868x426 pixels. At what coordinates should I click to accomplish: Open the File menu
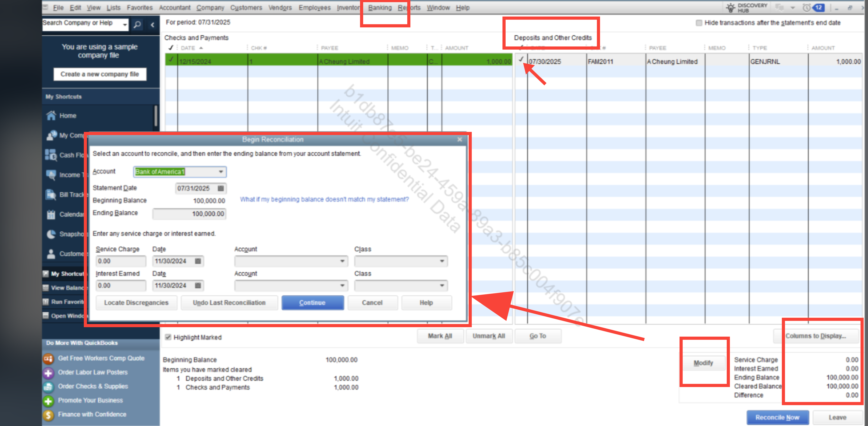coord(58,7)
